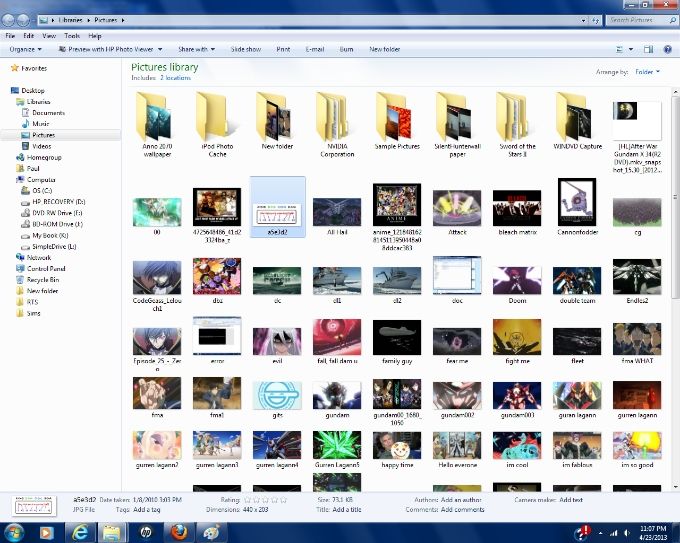Open Windows Media Player taskbar icon

(46, 533)
